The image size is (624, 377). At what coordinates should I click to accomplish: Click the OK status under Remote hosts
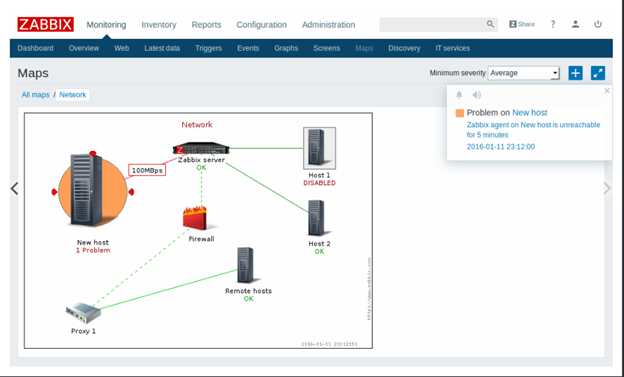tap(248, 299)
